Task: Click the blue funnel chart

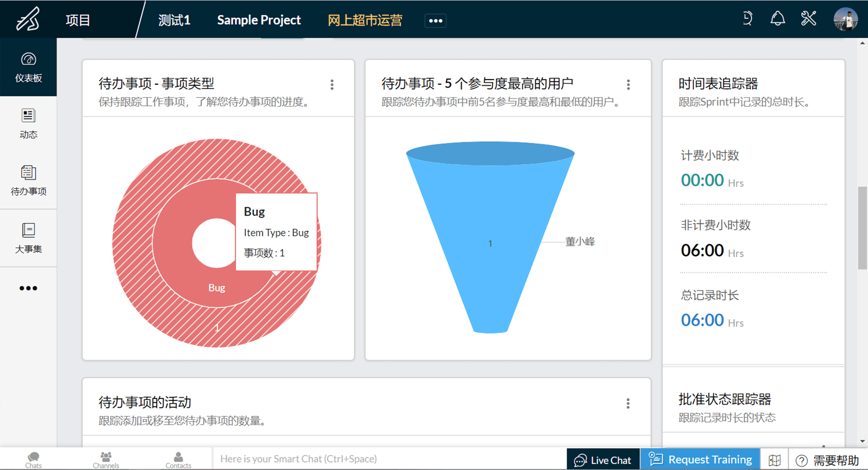Action: point(490,237)
